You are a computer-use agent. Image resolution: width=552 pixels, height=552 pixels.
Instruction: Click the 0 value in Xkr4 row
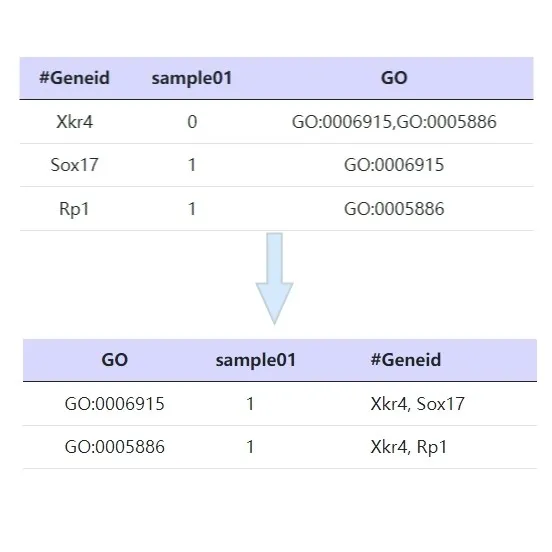coord(192,122)
